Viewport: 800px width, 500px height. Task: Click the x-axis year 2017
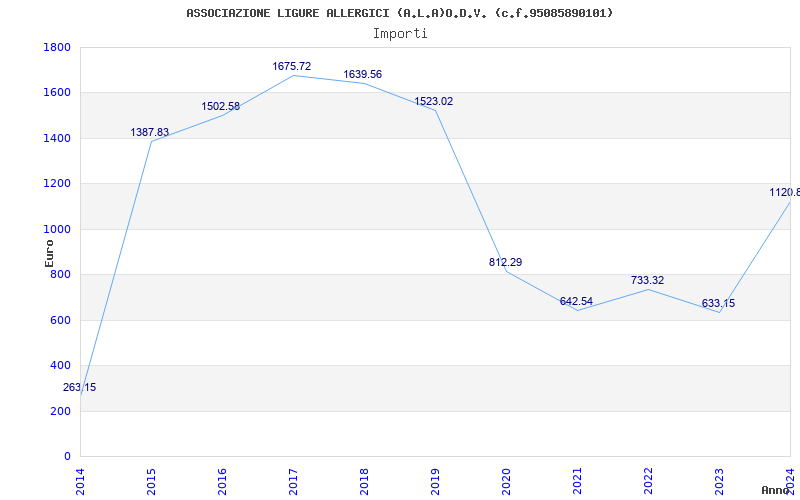293,481
